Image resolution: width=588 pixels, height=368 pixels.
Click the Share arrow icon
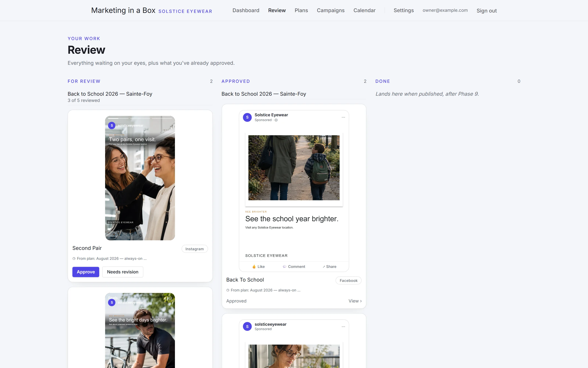coord(324,267)
